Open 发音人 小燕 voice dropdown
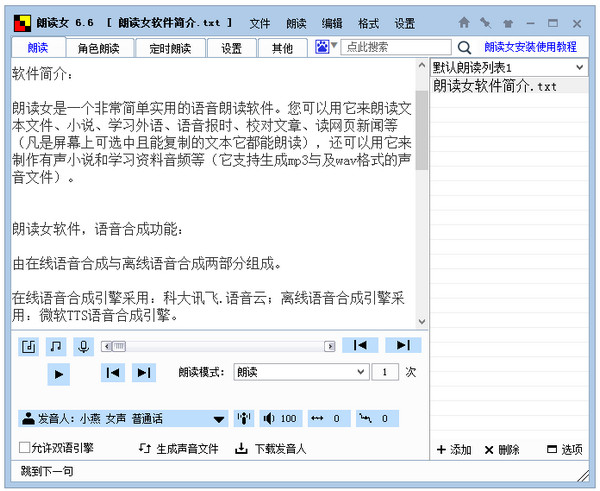Image resolution: width=600 pixels, height=491 pixels. (123, 418)
